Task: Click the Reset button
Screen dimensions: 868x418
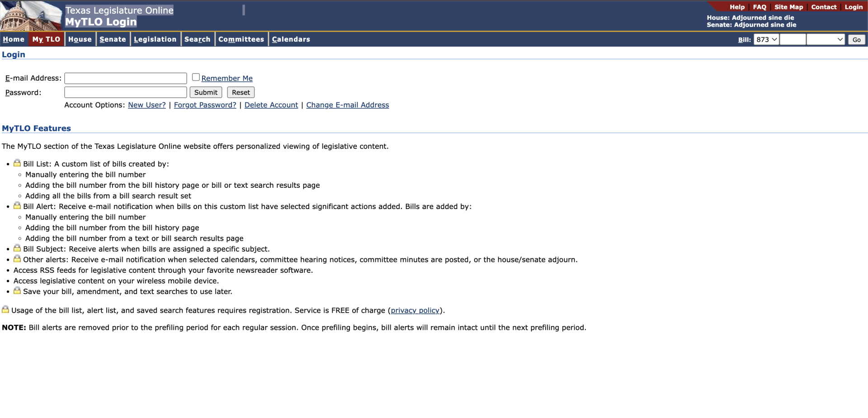Action: (x=241, y=92)
